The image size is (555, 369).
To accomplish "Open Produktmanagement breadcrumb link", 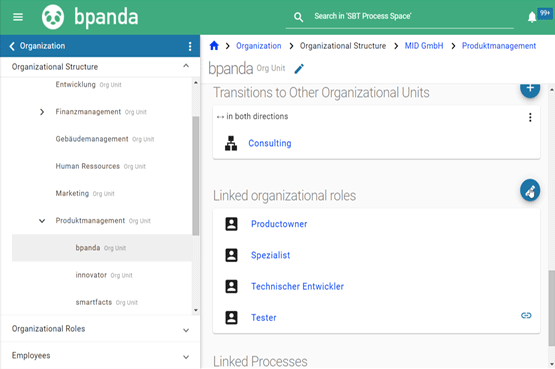I will [x=499, y=46].
